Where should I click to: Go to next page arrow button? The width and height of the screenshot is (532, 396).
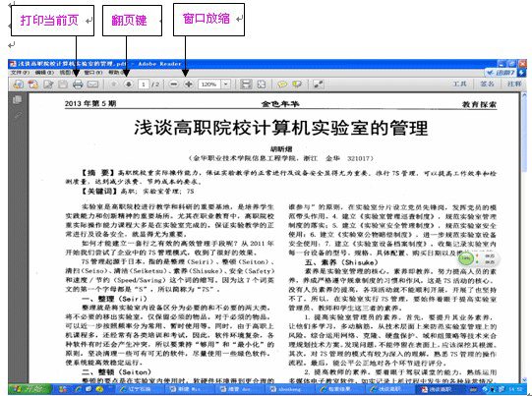(129, 85)
